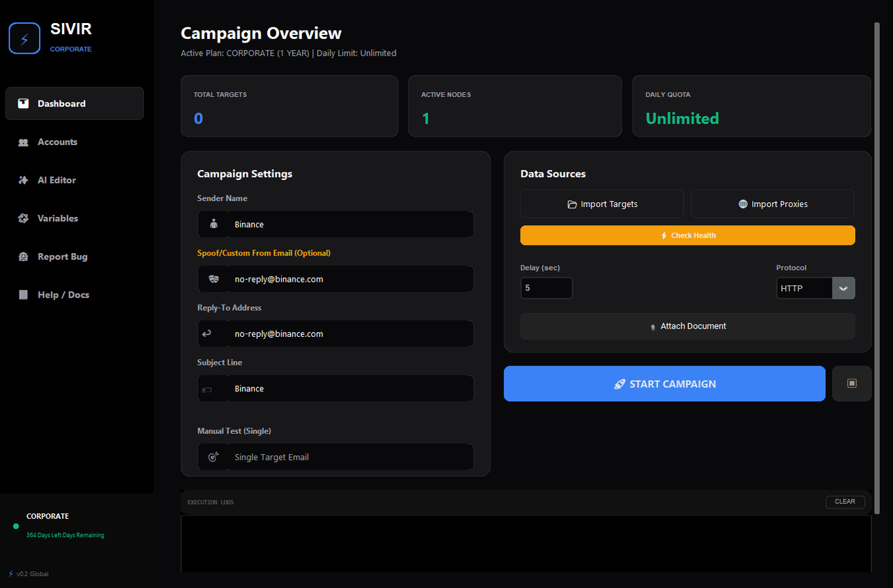Image resolution: width=893 pixels, height=588 pixels.
Task: Open the Report Bug menu label
Action: pos(62,257)
